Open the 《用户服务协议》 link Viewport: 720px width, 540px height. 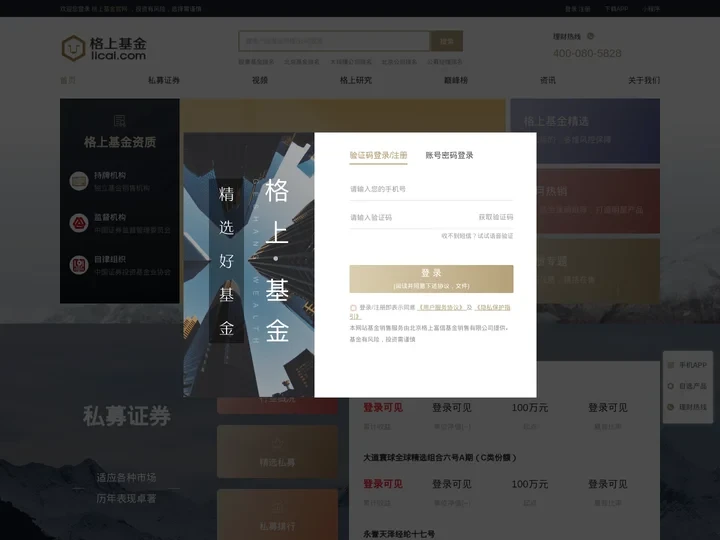pos(440,308)
